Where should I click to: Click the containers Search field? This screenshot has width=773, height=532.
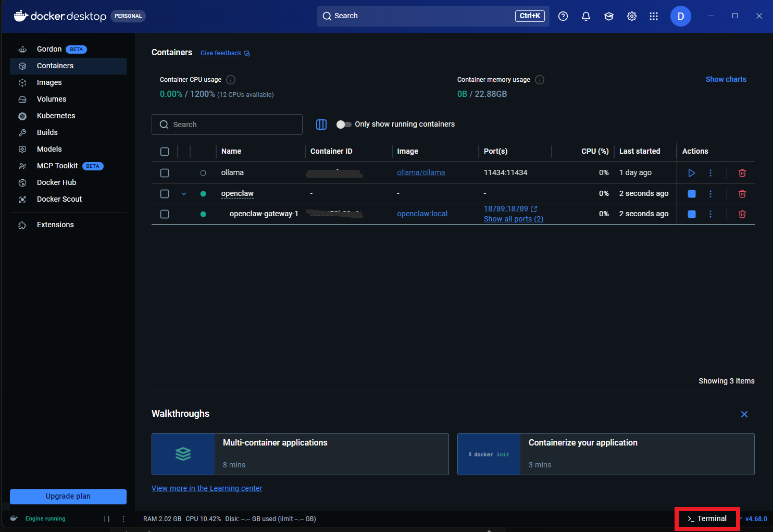(x=227, y=125)
